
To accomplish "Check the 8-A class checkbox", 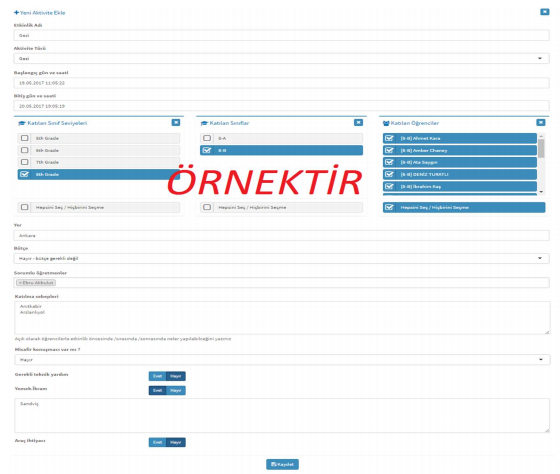I will [x=207, y=138].
